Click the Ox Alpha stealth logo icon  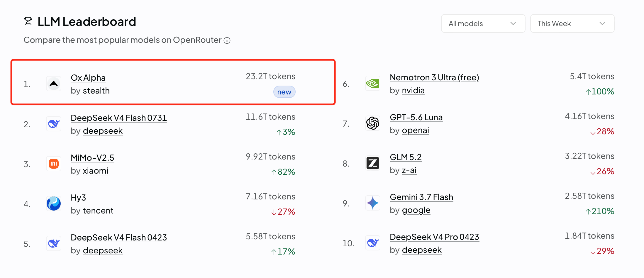[x=54, y=84]
